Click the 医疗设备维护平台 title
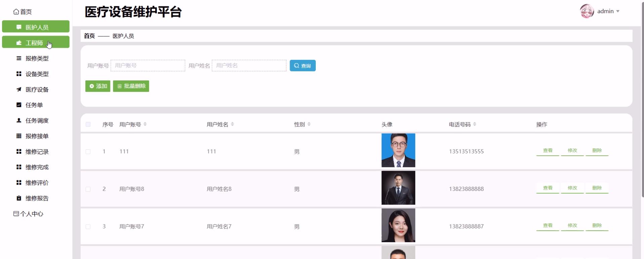Viewport: 644px width, 259px height. pos(133,12)
